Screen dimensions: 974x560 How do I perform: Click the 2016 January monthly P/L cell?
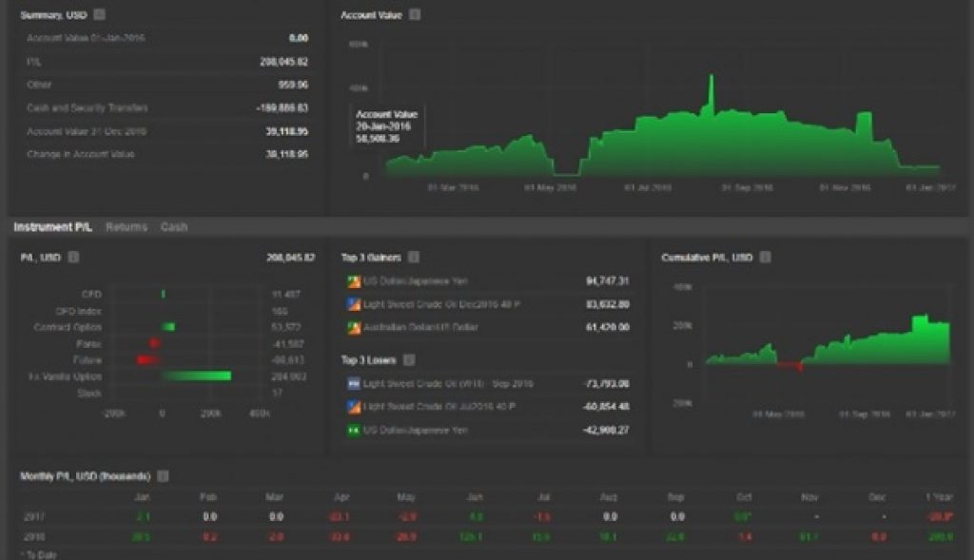(x=141, y=536)
